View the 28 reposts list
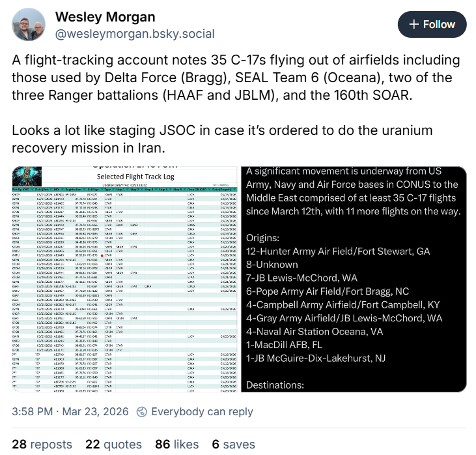This screenshot has width=476, height=455. [42, 444]
